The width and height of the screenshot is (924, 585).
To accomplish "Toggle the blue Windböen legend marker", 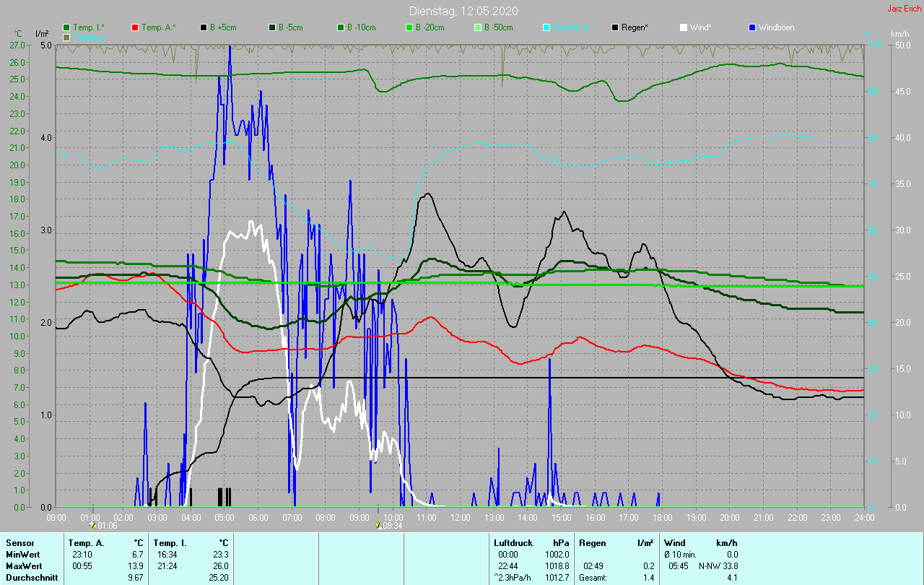I will pyautogui.click(x=752, y=27).
